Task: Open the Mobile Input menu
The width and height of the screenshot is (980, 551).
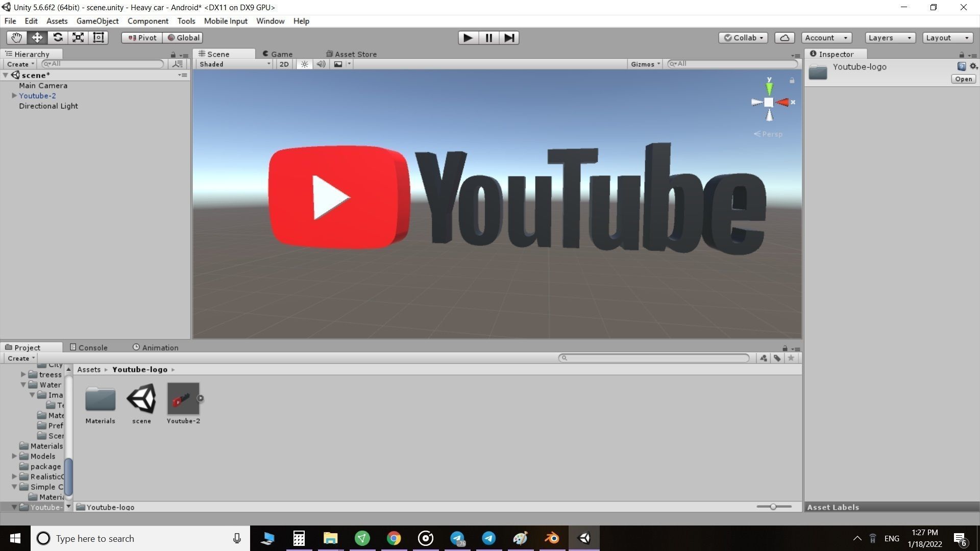Action: point(226,21)
